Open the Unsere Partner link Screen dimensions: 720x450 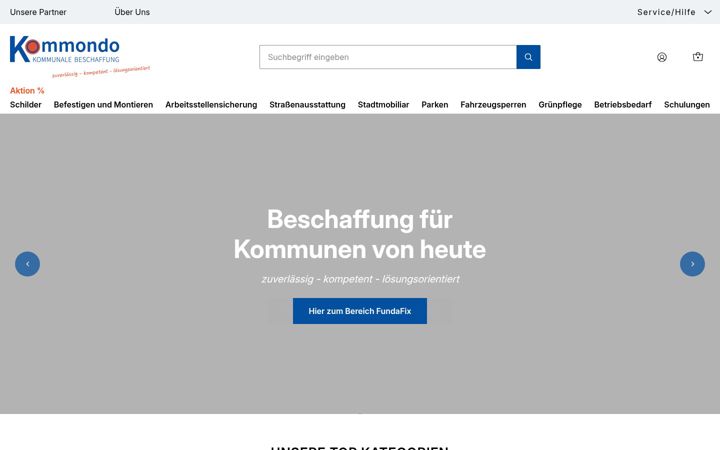[38, 12]
